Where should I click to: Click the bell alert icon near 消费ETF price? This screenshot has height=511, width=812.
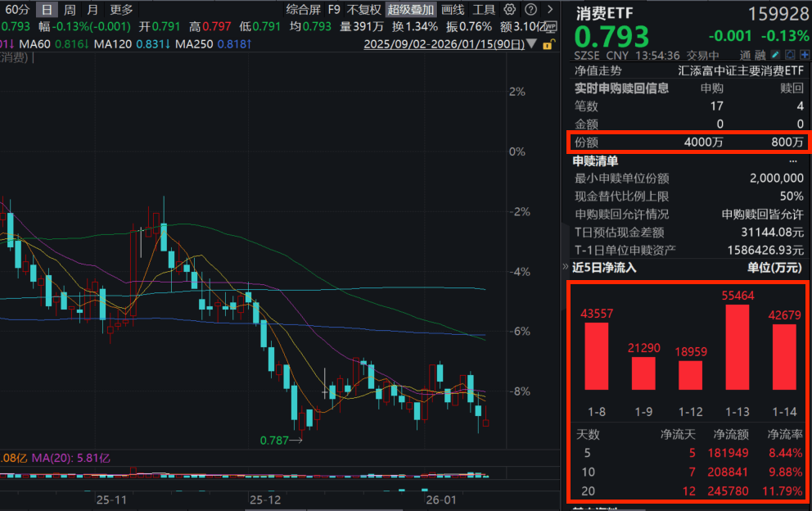792,54
